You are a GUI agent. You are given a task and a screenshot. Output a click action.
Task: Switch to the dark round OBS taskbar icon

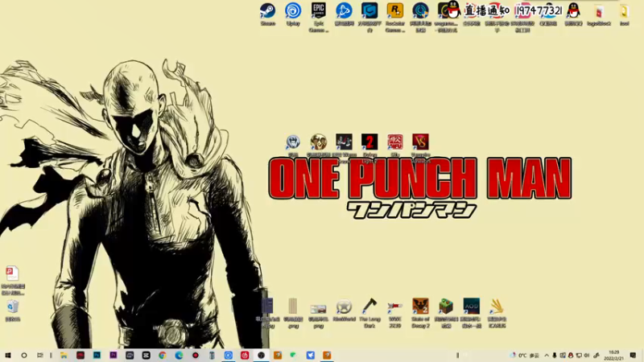[x=261, y=356]
